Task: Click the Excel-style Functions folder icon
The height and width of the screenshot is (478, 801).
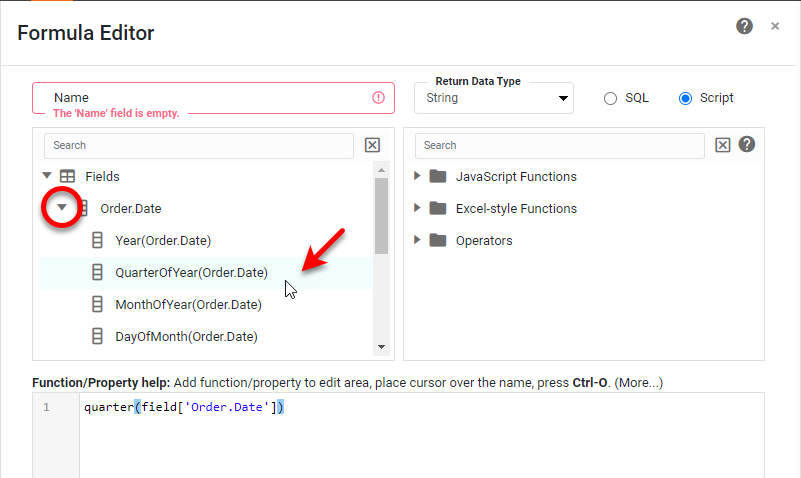Action: 437,209
